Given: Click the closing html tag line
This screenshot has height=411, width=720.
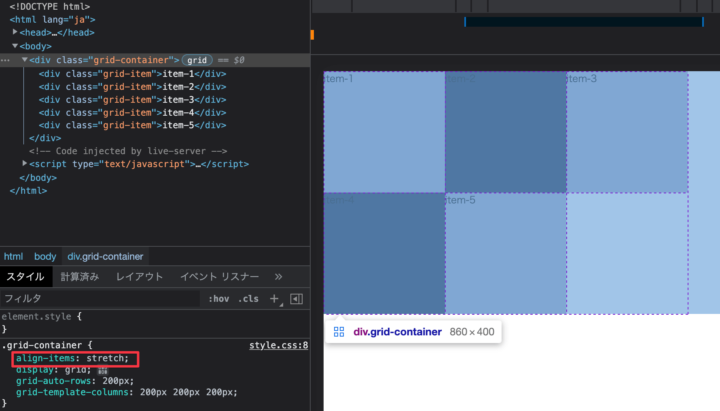Looking at the screenshot, I should [x=28, y=190].
